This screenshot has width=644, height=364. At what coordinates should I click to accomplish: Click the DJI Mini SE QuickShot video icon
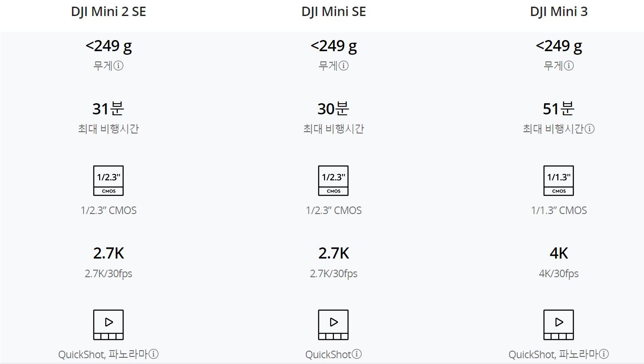coord(333,325)
